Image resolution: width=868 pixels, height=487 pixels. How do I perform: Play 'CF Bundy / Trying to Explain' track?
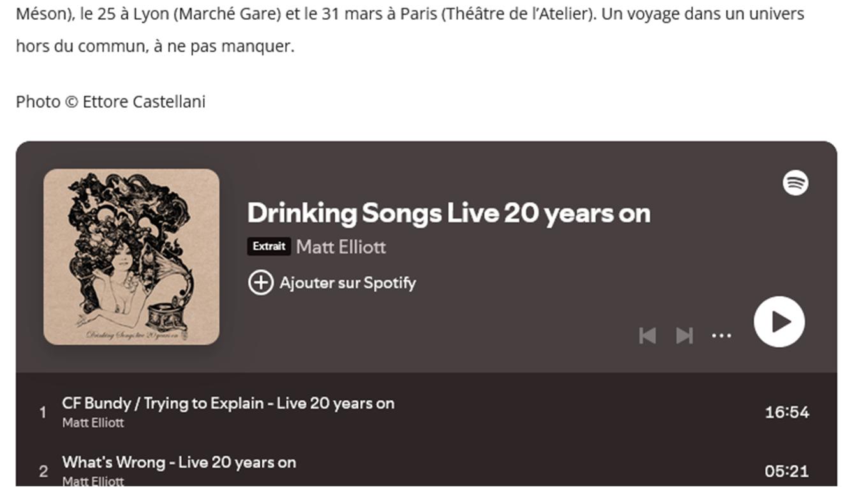pos(228,403)
